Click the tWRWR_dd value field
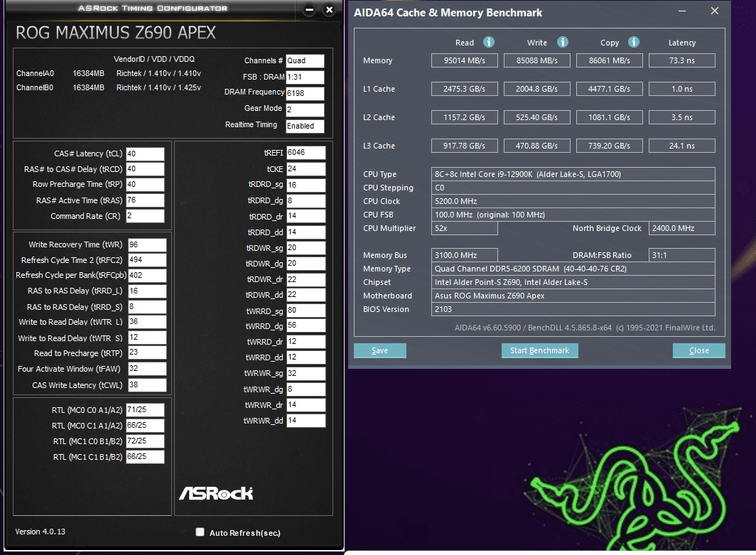Image resolution: width=756 pixels, height=555 pixels. [306, 421]
